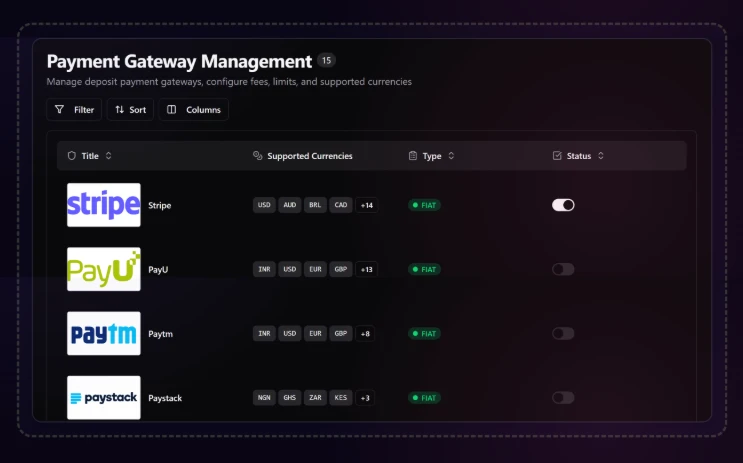The image size is (743, 463).
Task: Click the shield icon beside Title
Action: pos(72,156)
